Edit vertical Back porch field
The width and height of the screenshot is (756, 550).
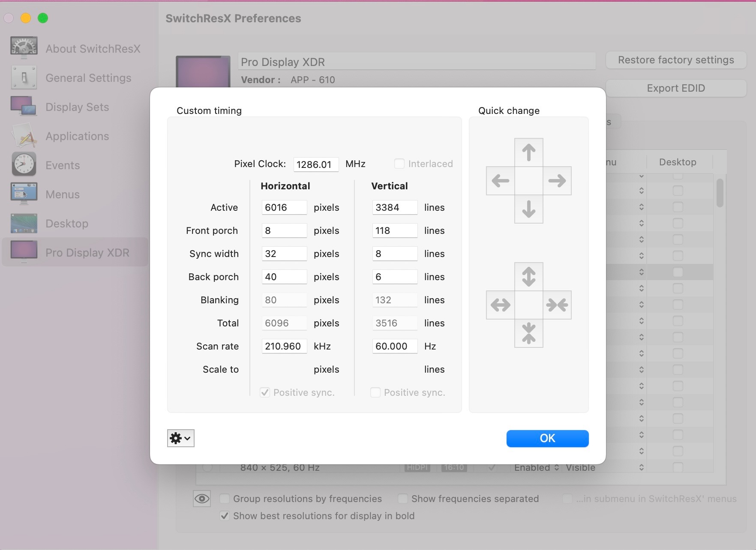tap(395, 277)
